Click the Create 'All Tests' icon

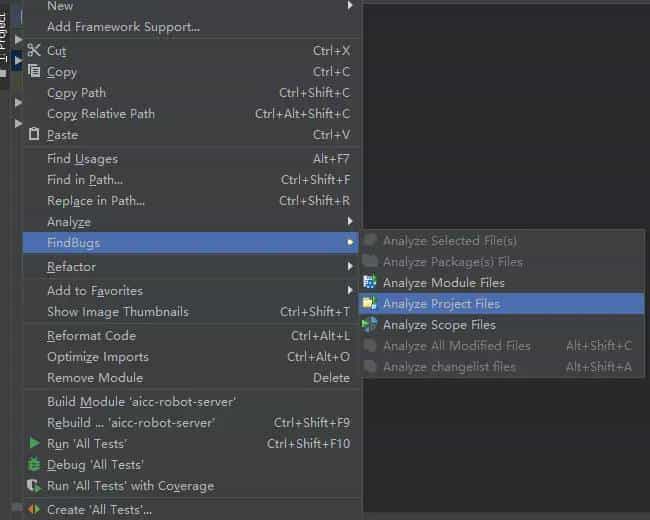coord(34,510)
